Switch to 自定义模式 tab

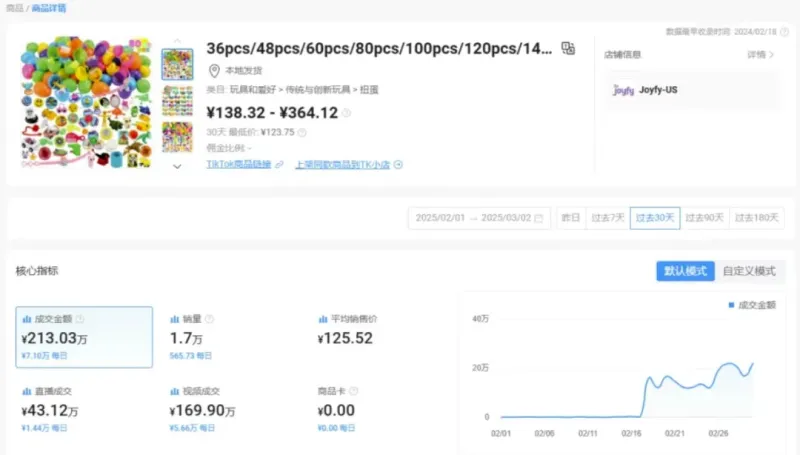(749, 271)
